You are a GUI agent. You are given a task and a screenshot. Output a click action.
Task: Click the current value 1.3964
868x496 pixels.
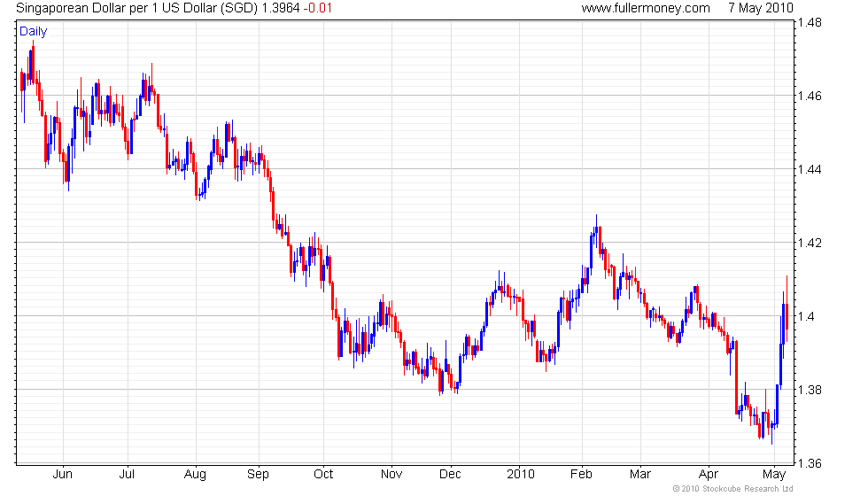[x=280, y=8]
